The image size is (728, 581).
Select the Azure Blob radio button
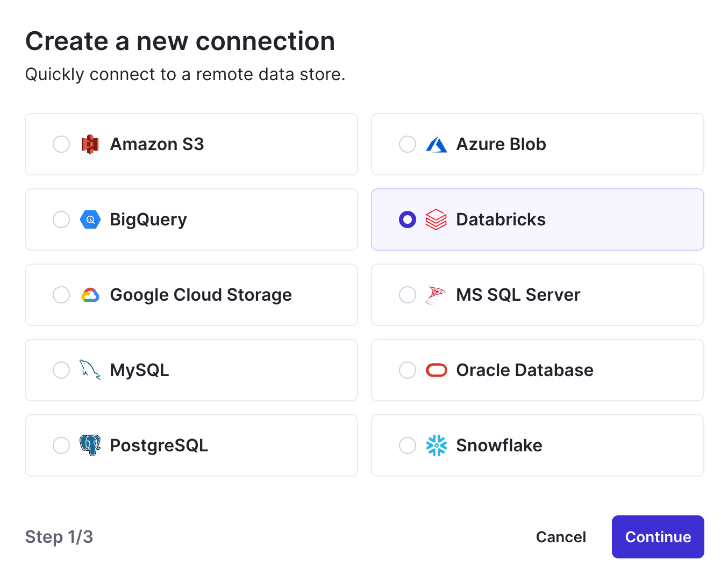click(x=408, y=144)
